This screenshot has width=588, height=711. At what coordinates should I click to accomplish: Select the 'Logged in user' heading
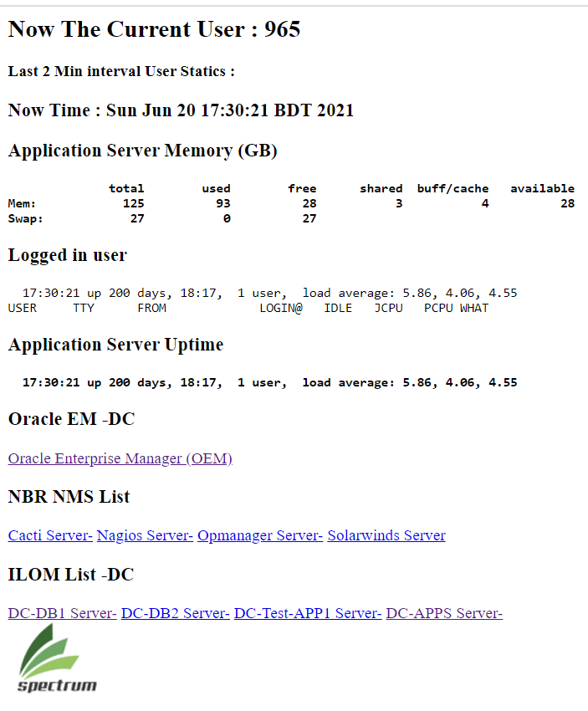click(x=68, y=255)
